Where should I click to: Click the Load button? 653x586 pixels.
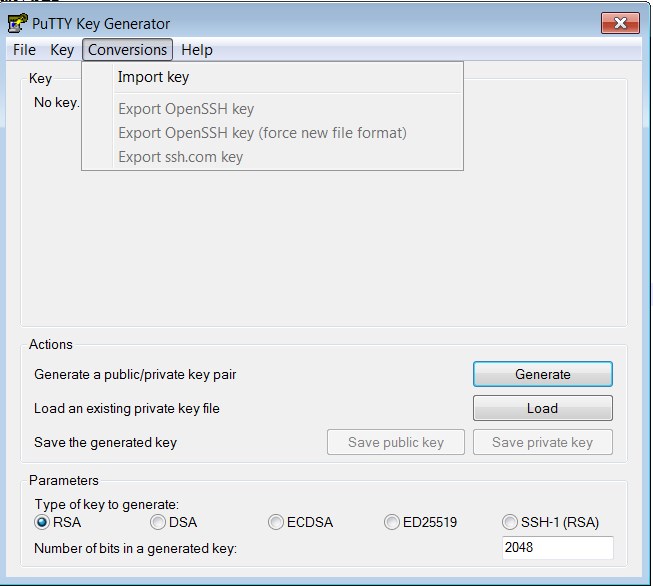543,408
